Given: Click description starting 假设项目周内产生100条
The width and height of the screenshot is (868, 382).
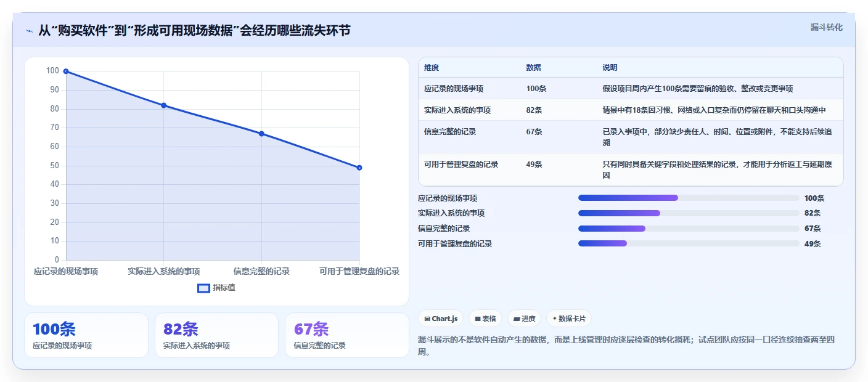Looking at the screenshot, I should coord(698,89).
